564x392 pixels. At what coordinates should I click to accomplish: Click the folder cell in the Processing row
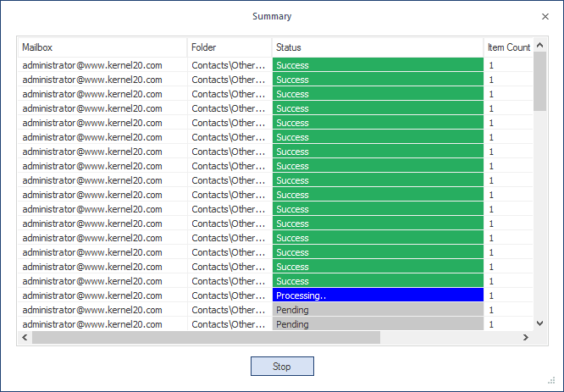click(229, 295)
